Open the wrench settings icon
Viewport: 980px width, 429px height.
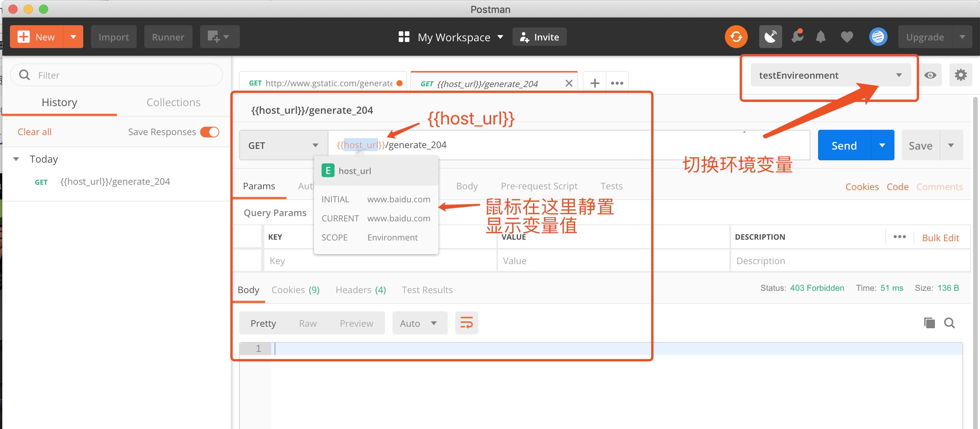pos(797,37)
